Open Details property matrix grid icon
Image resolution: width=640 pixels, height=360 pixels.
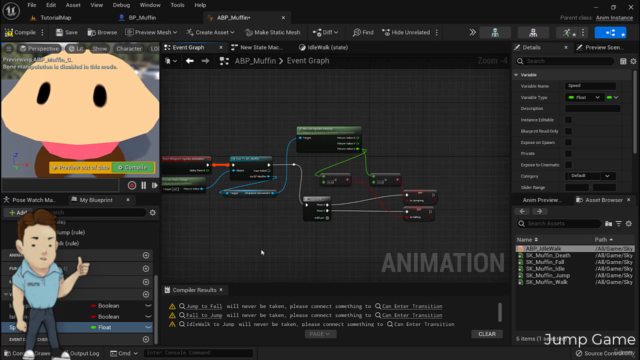[623, 61]
